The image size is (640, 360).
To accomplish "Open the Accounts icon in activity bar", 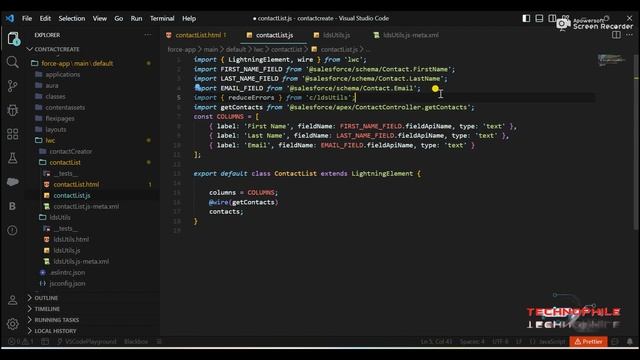I will click(x=13, y=300).
